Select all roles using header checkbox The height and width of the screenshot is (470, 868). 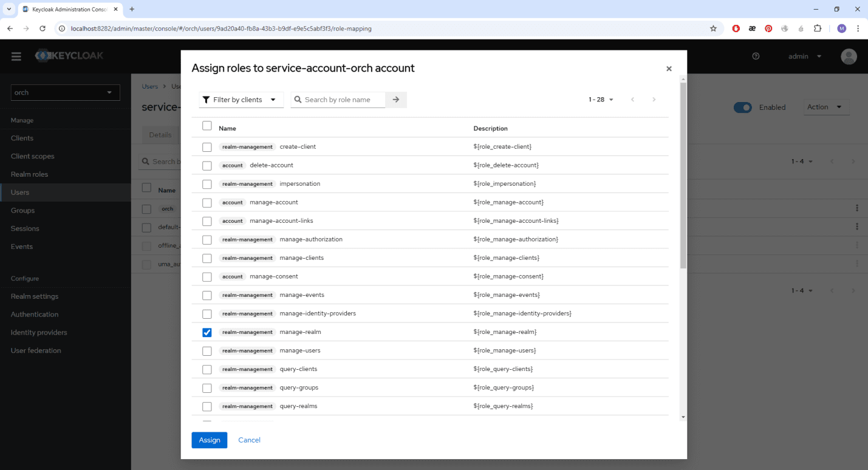[207, 126]
